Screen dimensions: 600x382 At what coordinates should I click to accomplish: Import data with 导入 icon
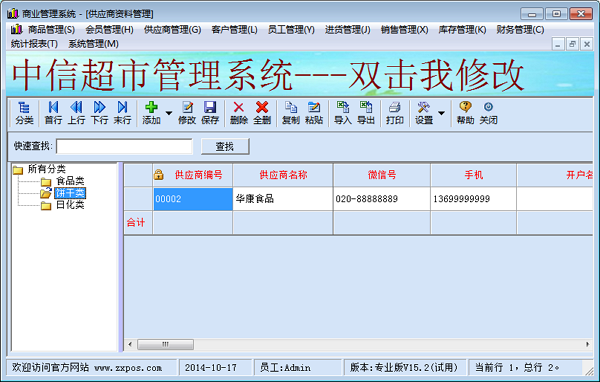[343, 113]
